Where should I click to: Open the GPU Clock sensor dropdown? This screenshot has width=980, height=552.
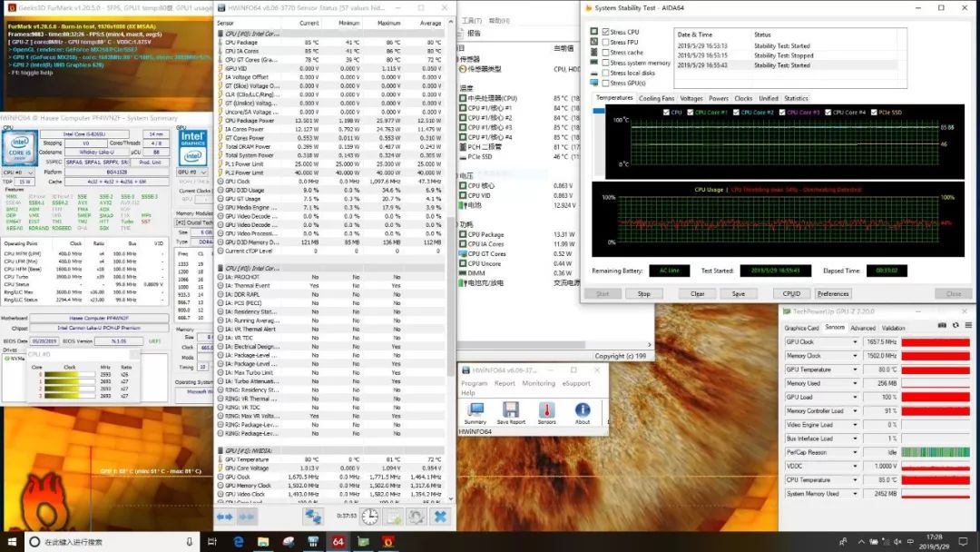coord(855,342)
